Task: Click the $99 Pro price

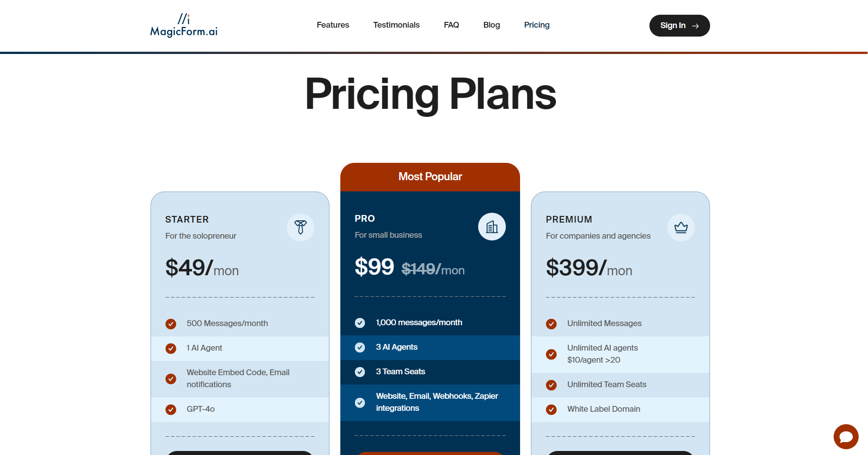Action: pos(374,267)
